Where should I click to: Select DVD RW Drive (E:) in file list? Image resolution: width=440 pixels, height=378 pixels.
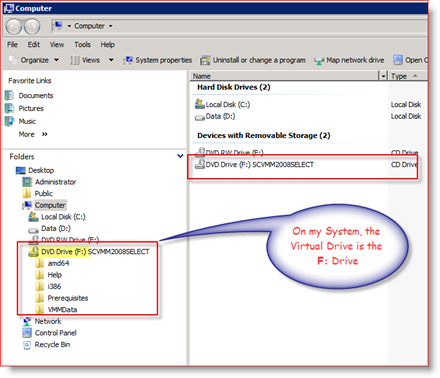(234, 152)
